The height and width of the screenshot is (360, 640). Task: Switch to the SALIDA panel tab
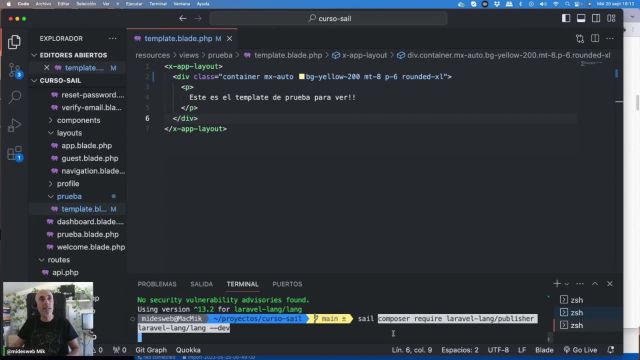tap(202, 284)
